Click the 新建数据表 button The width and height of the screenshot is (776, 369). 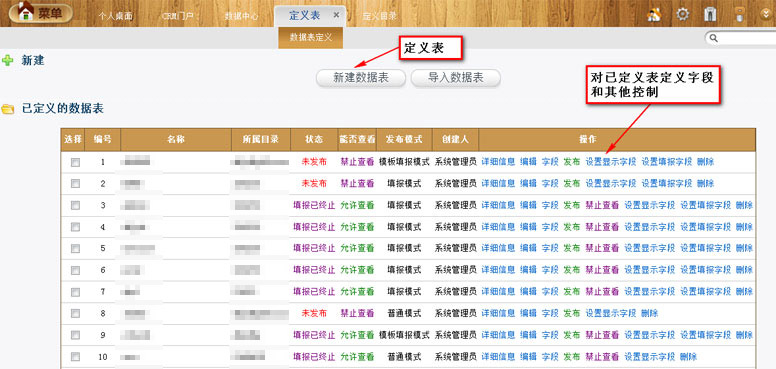[x=361, y=78]
